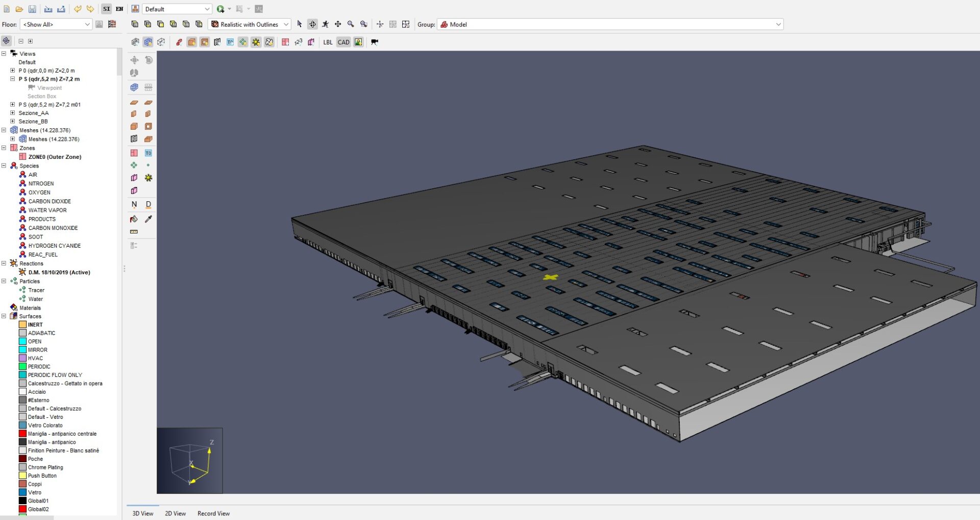Toggle the LBL labels display
The image size is (980, 520).
[328, 42]
